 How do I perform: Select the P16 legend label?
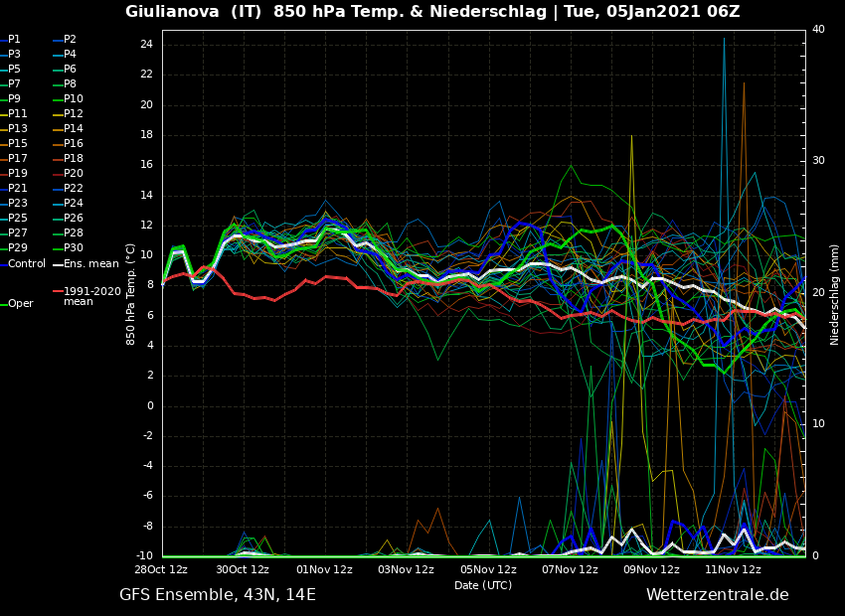74,144
